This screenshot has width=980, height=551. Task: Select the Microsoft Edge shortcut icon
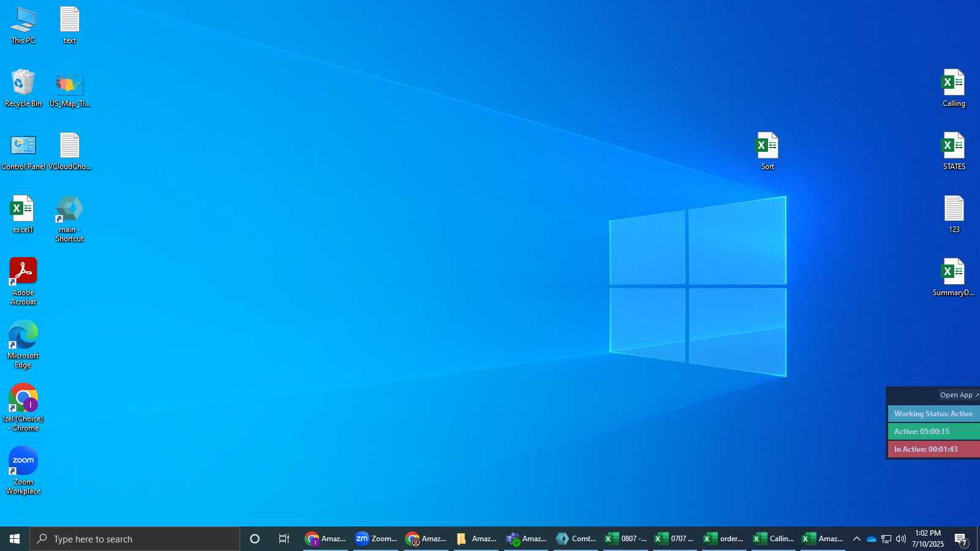pyautogui.click(x=23, y=345)
